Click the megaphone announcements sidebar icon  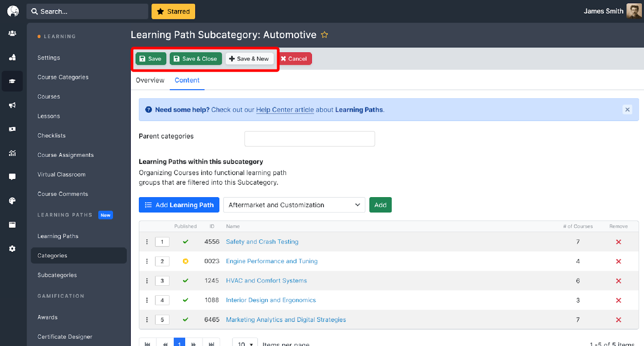(x=12, y=105)
